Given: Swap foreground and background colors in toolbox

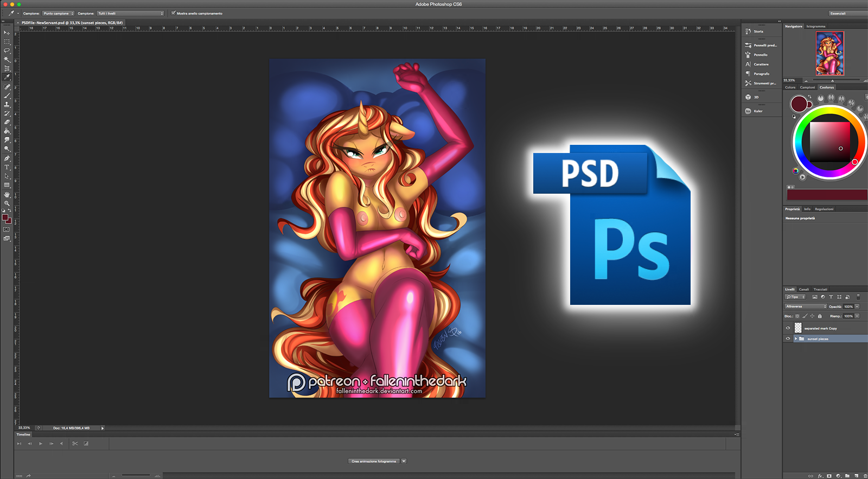Looking at the screenshot, I should coord(9,210).
